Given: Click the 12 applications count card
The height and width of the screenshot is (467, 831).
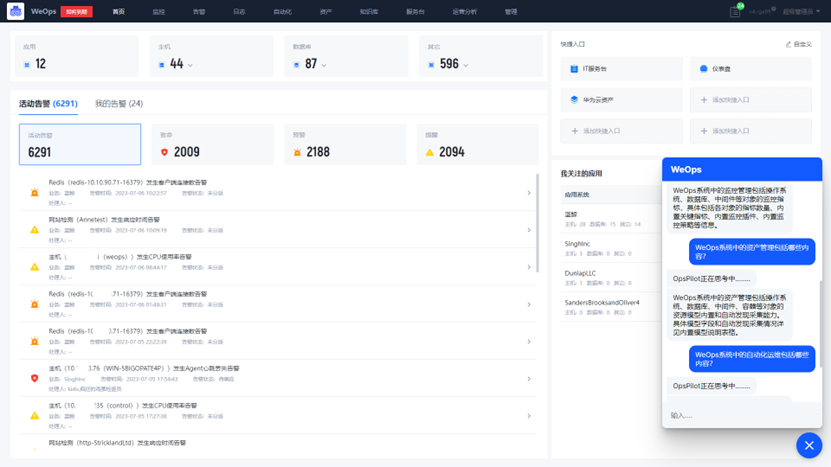Looking at the screenshot, I should tap(77, 57).
